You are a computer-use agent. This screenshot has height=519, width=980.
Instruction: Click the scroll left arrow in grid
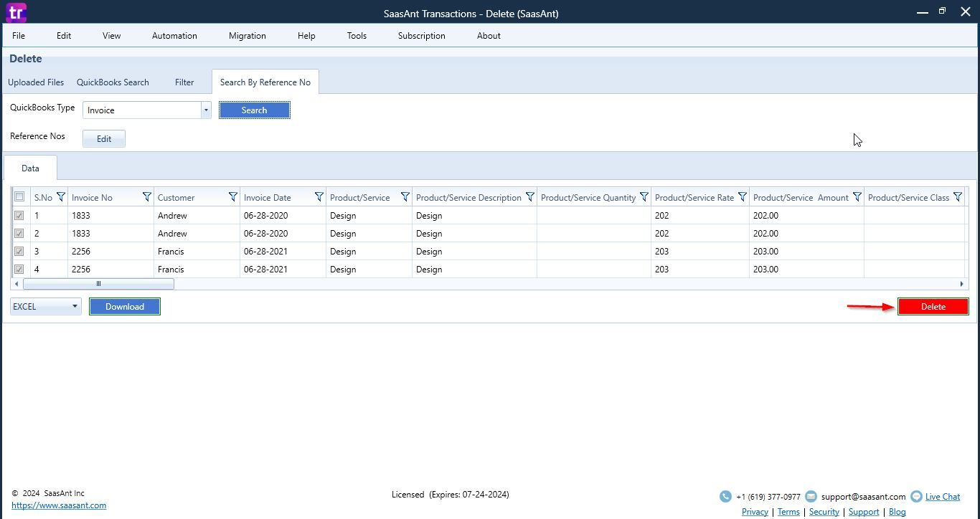click(x=17, y=284)
